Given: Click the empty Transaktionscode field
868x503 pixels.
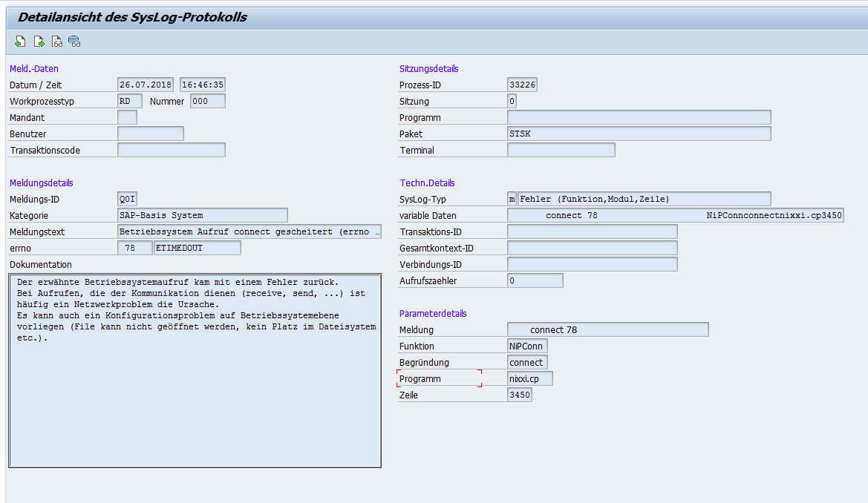Looking at the screenshot, I should (172, 150).
